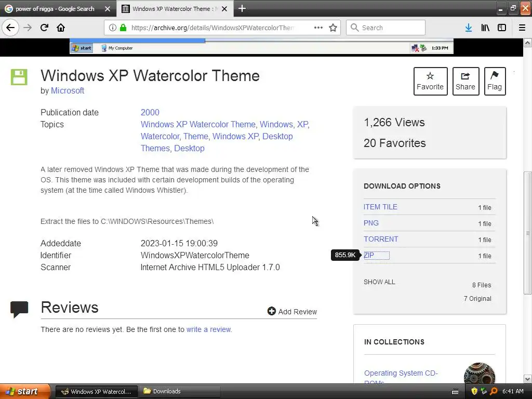Open the Windows XP topic link

tap(235, 136)
